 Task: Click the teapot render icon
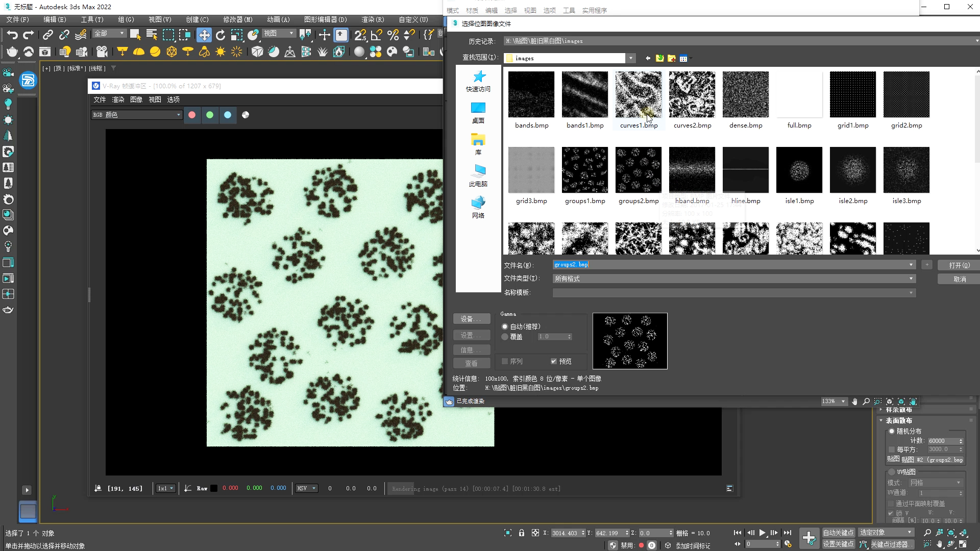[12, 52]
